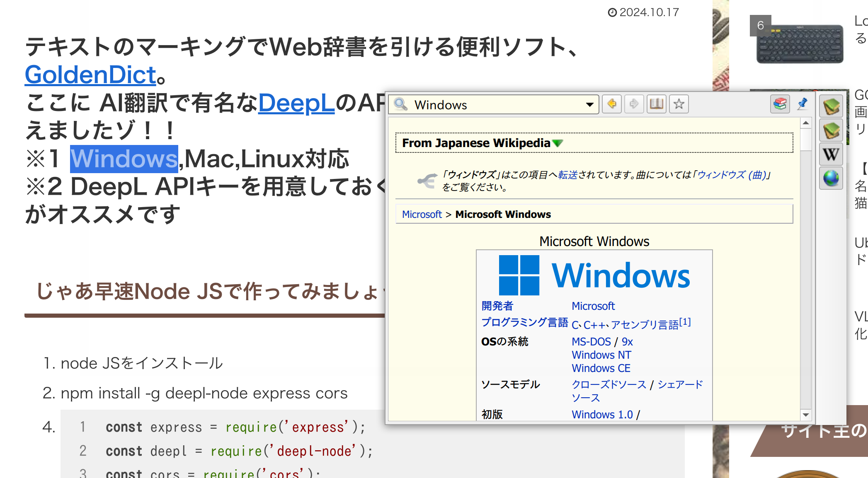Screen dimensions: 868x478
Task: Click code line "const deepl = require('deepl-node');"
Action: tap(239, 451)
